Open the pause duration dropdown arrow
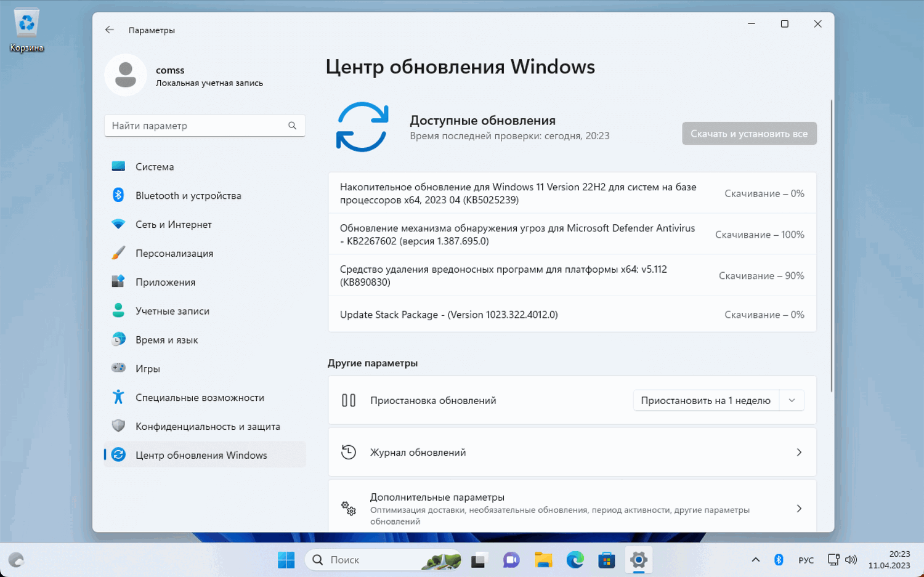Viewport: 924px width, 577px height. 792,400
